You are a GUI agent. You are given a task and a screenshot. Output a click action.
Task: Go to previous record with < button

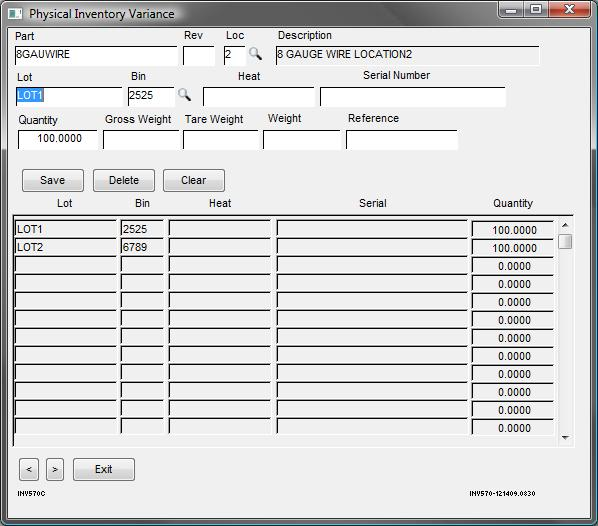coord(29,469)
